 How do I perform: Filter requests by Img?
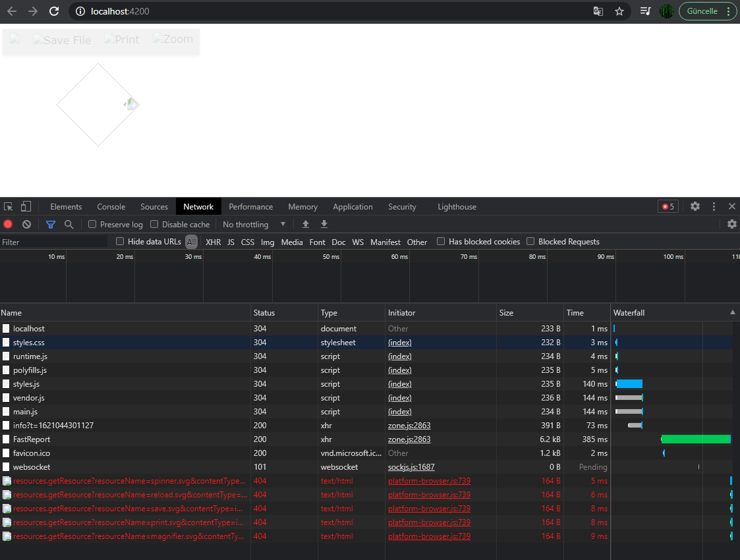tap(268, 242)
